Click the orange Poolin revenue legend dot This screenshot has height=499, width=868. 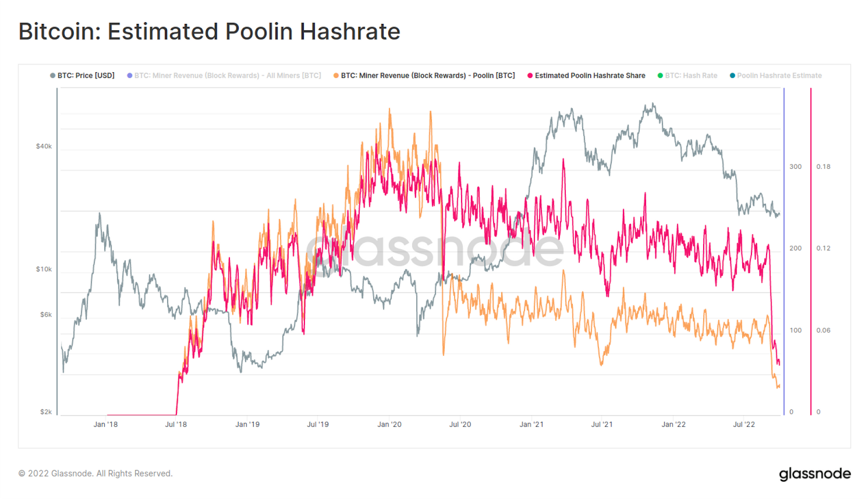click(336, 75)
